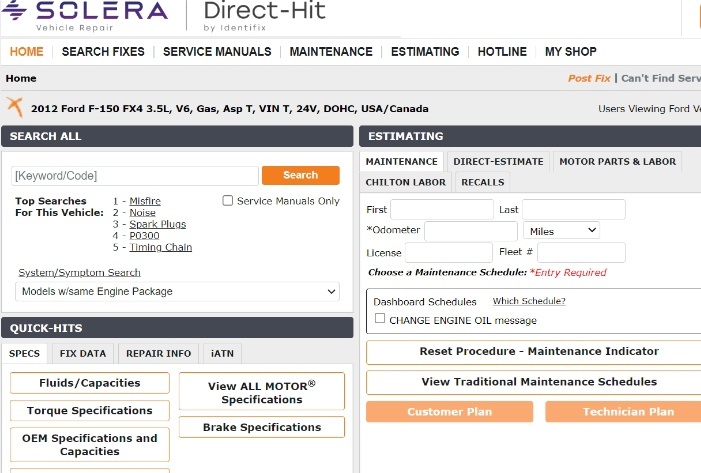Click the orange vehicle selector icon
Viewport: 701px width, 473px height.
(15, 107)
